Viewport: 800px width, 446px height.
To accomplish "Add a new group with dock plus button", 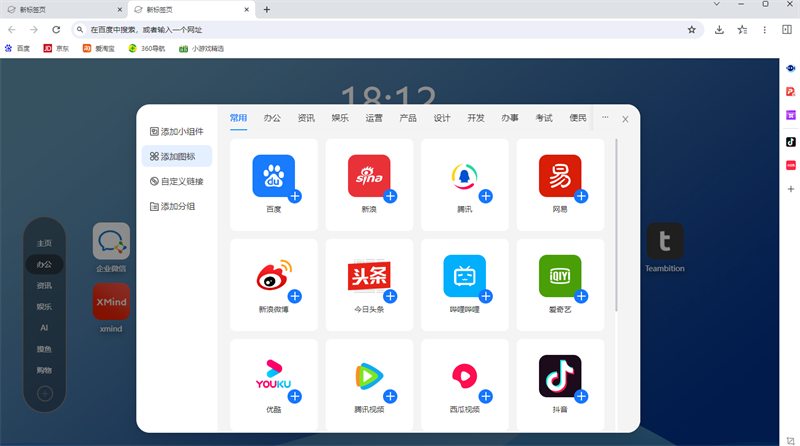I will point(45,393).
